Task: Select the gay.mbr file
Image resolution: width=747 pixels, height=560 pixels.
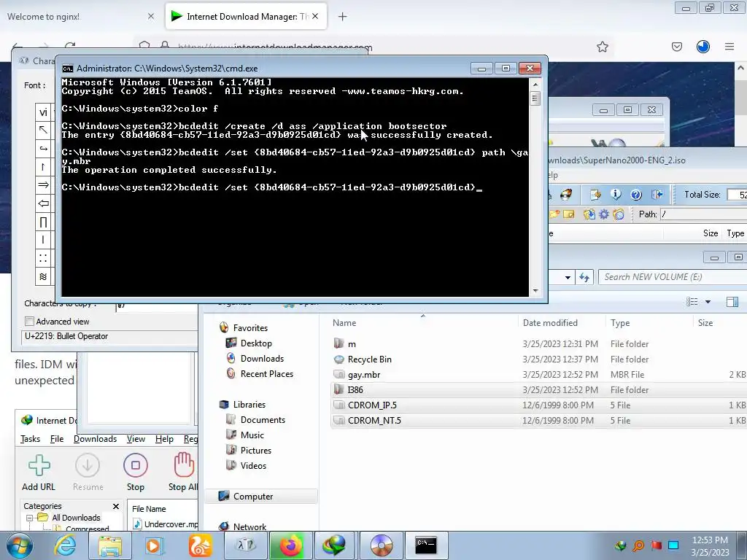Action: click(x=538, y=375)
